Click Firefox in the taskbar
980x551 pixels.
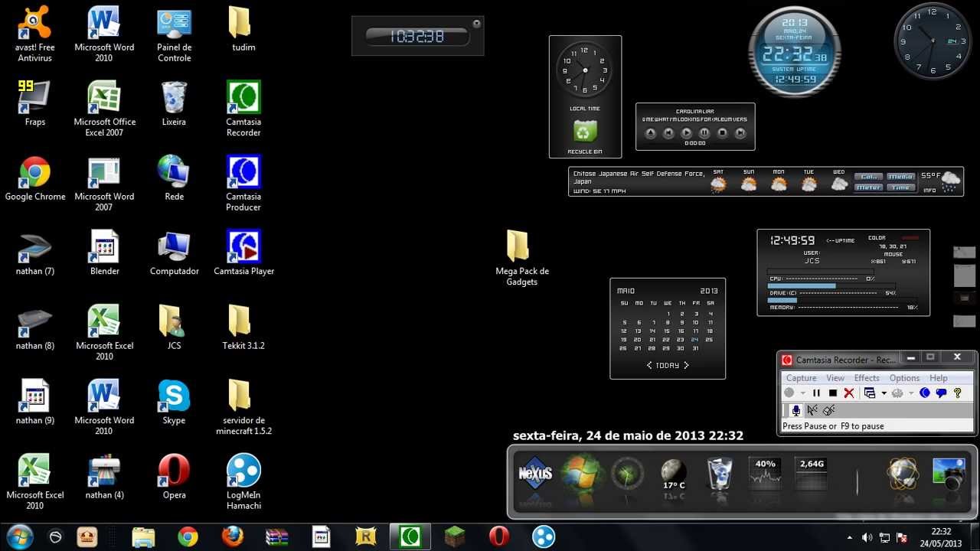pyautogui.click(x=233, y=536)
